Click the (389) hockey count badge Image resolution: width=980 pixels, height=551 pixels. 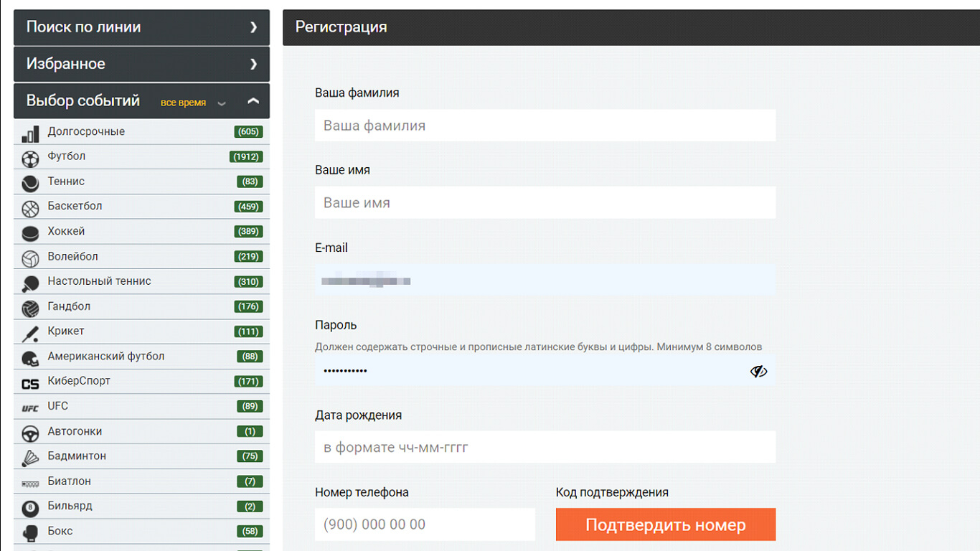click(x=248, y=232)
